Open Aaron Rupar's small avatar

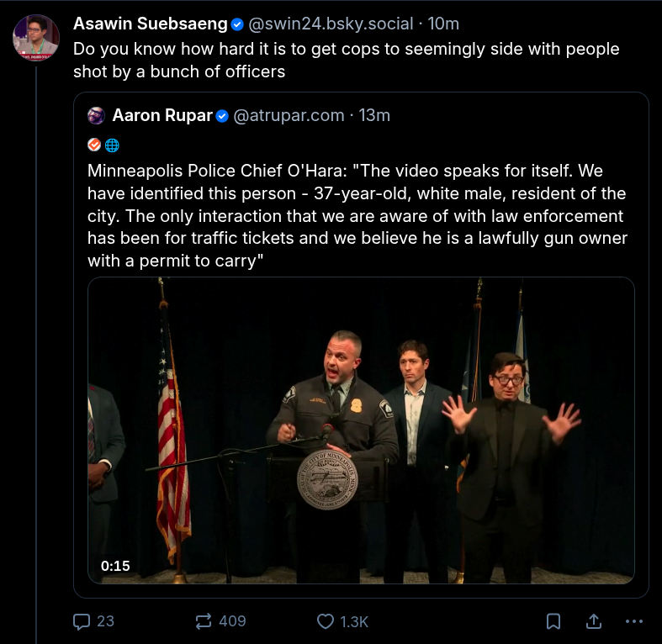tap(96, 116)
